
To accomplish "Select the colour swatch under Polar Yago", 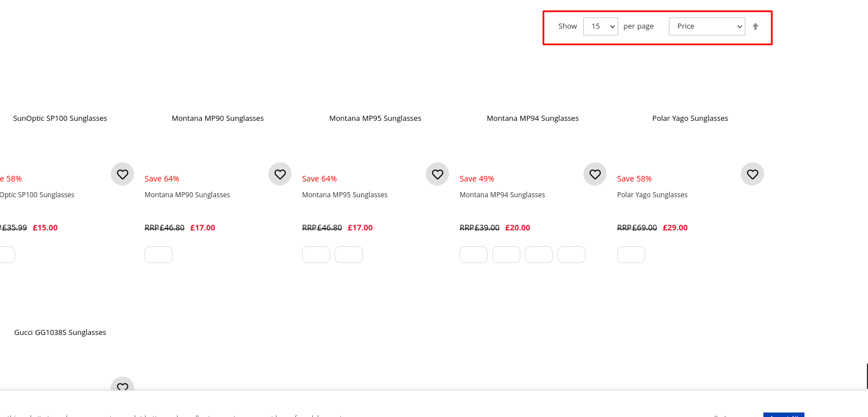I will [631, 255].
